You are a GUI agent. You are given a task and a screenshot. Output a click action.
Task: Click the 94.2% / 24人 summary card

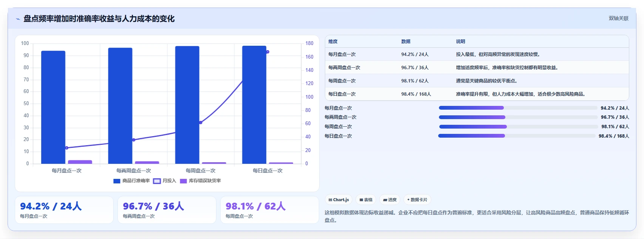[x=64, y=210]
